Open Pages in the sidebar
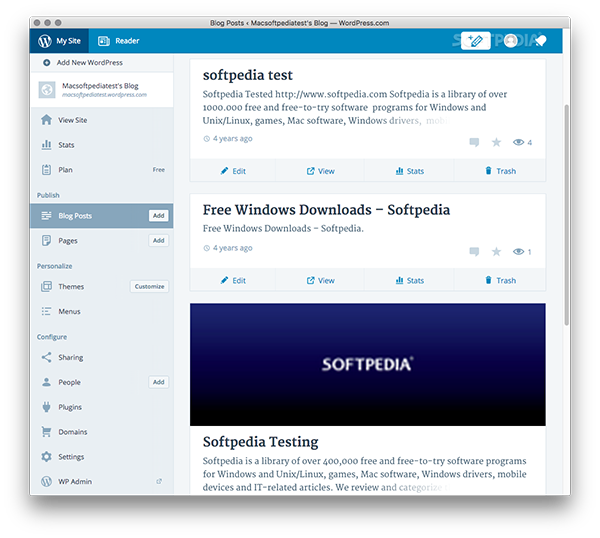The width and height of the screenshot is (600, 538). click(x=102, y=241)
